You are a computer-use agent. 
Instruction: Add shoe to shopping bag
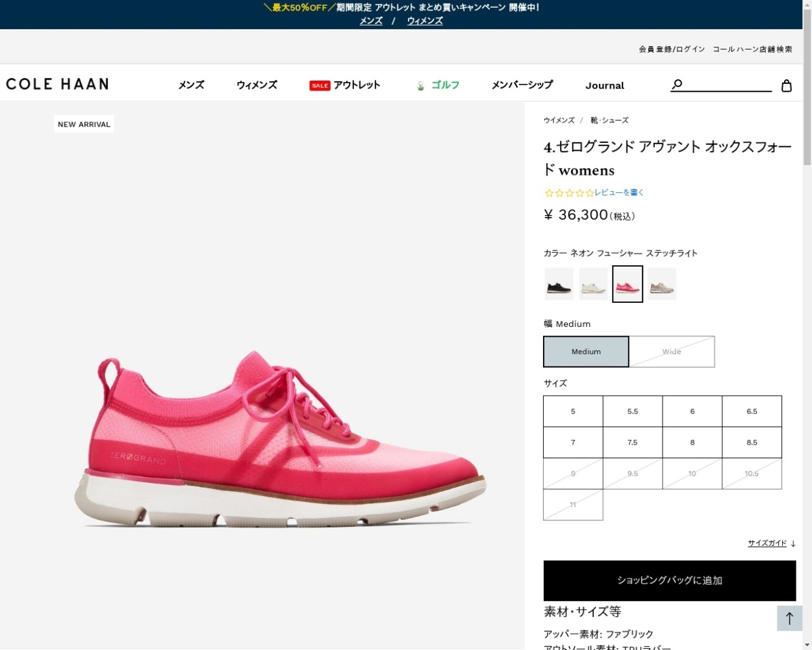670,580
